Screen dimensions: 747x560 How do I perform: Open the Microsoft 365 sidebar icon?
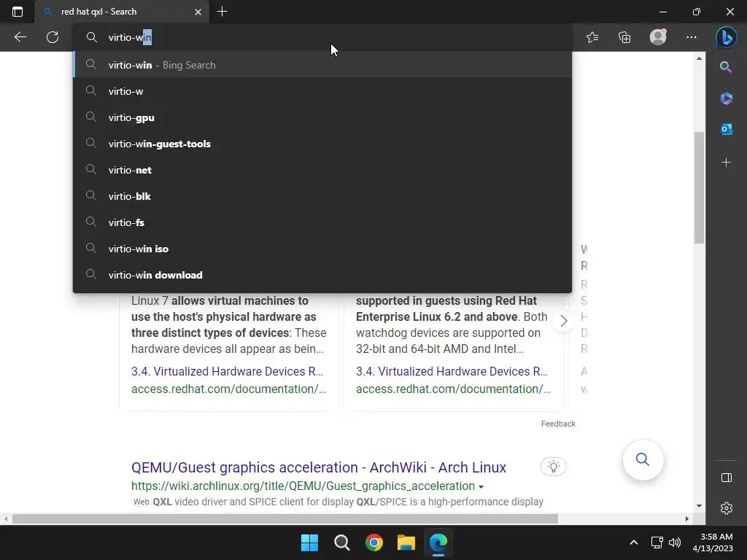tap(726, 98)
